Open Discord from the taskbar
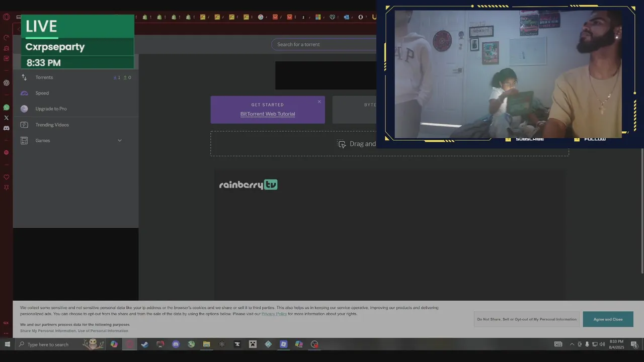The width and height of the screenshot is (644, 362). coord(176,344)
